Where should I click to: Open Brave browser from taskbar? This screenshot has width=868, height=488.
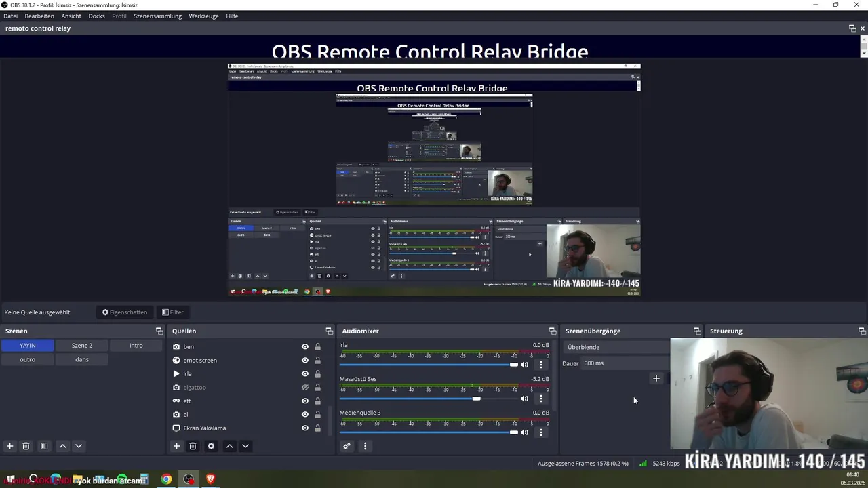click(210, 479)
